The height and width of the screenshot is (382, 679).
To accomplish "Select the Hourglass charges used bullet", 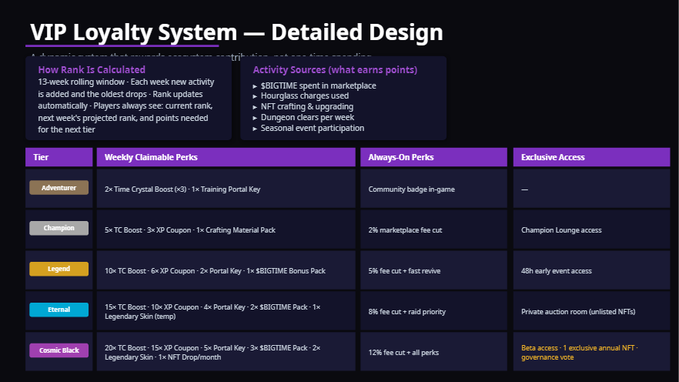I will click(301, 96).
